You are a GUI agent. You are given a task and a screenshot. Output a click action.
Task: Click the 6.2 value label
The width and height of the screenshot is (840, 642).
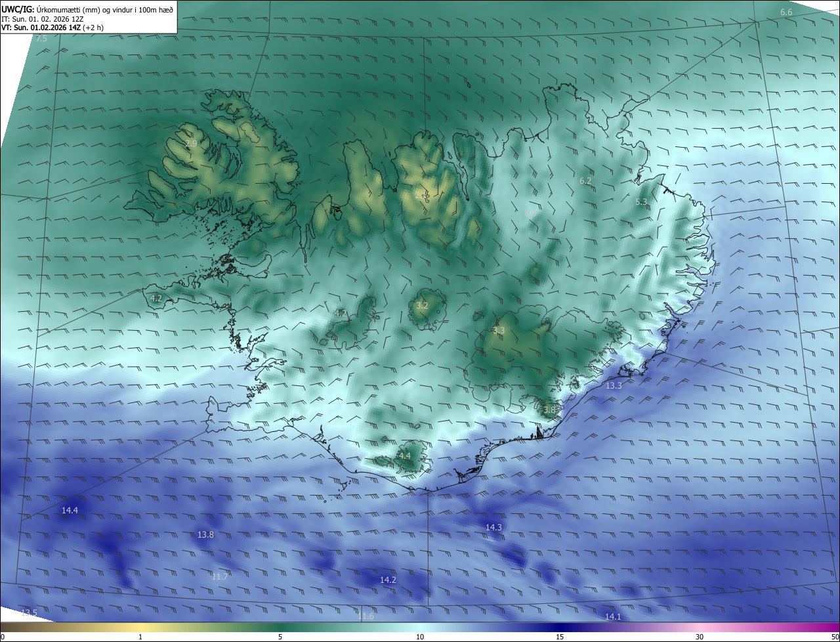point(585,181)
